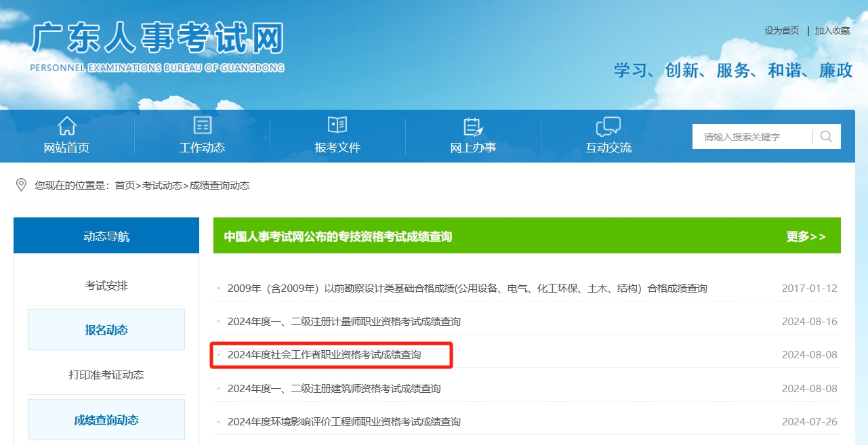Open 2024年度社会工作者职业资格考试成绩查询 link
The height and width of the screenshot is (445, 868).
[324, 354]
